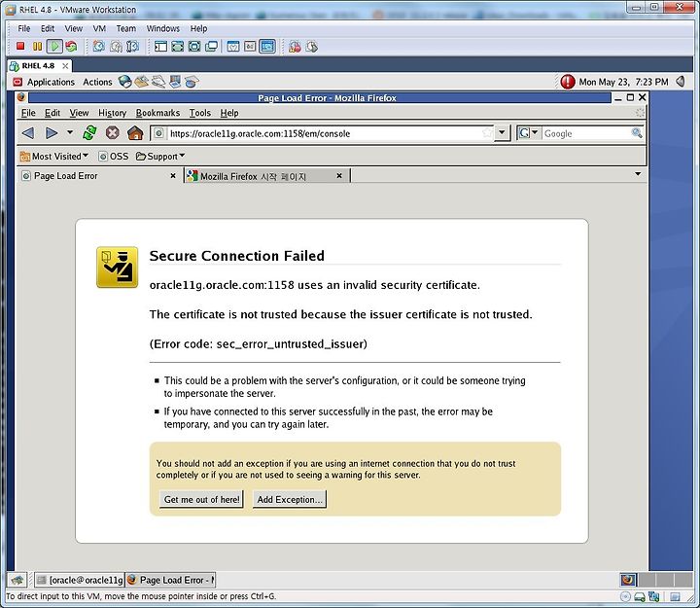Click the search magnifier icon in Firefox
Viewport: 700px width, 608px height.
[637, 132]
